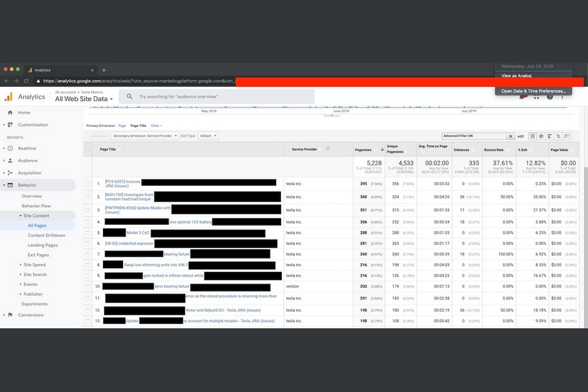Expand the Site Speed section
The image size is (588, 392).
[21, 265]
